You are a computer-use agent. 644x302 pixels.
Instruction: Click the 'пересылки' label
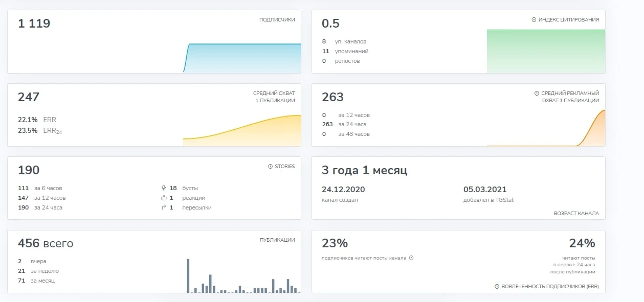point(196,207)
